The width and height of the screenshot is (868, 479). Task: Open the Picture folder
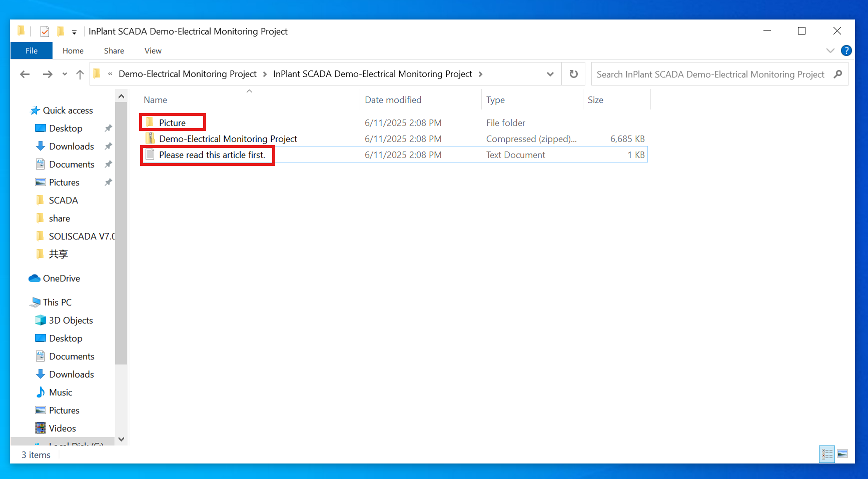172,122
